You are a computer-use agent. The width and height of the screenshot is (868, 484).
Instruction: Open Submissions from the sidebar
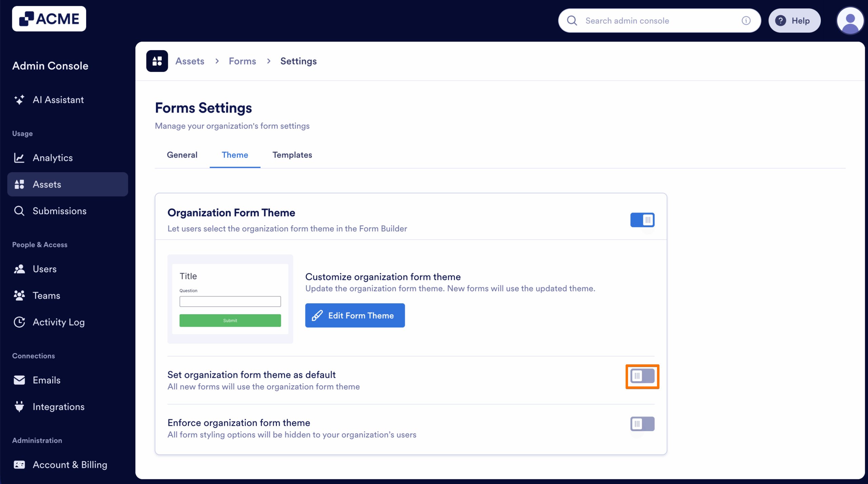click(x=59, y=211)
